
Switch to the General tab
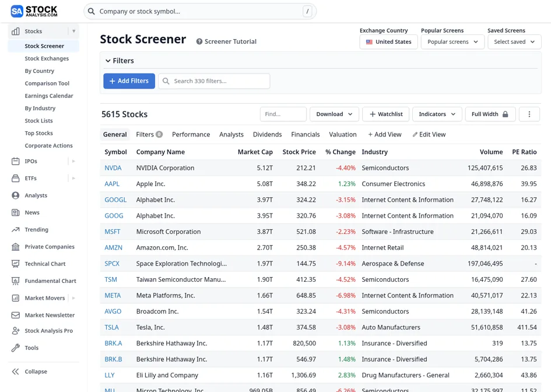(x=115, y=134)
